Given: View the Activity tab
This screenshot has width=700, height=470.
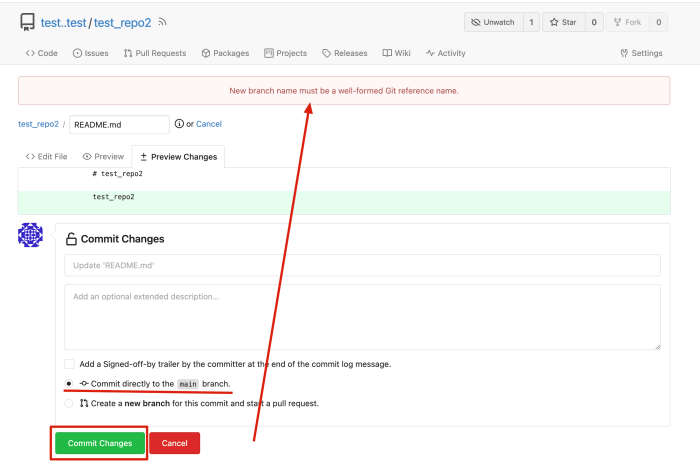Looking at the screenshot, I should click(445, 53).
